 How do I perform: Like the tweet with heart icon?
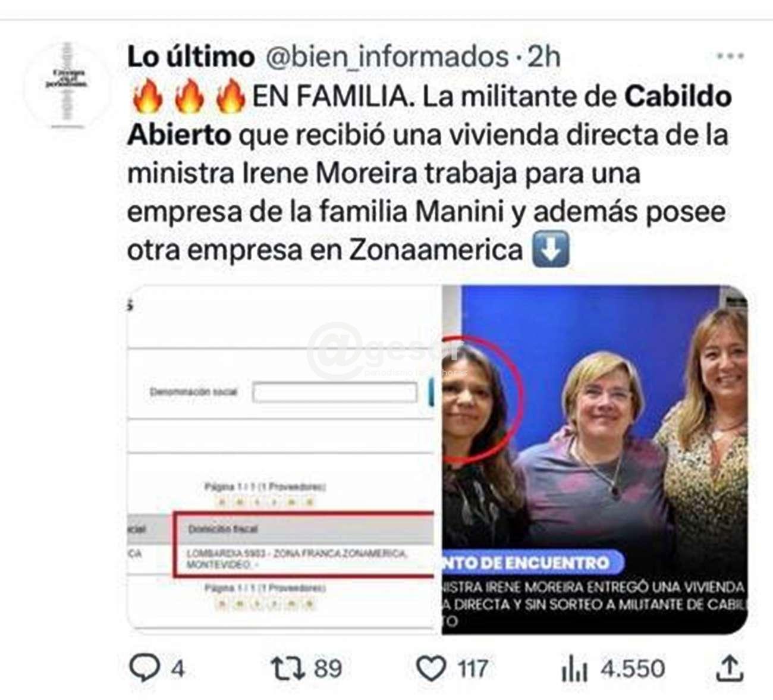(x=431, y=668)
